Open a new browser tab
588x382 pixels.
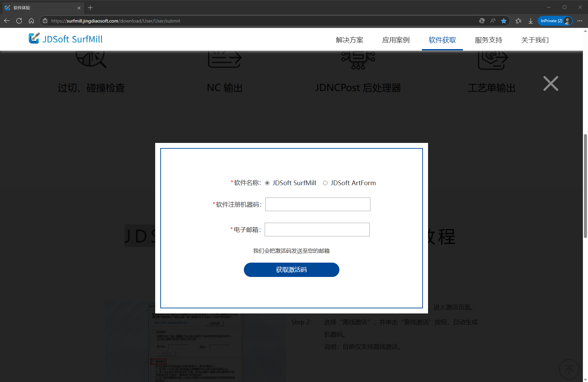coord(90,8)
